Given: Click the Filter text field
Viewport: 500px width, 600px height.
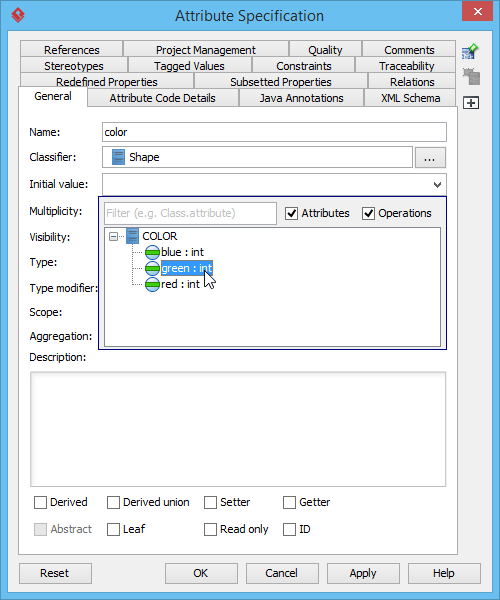Looking at the screenshot, I should click(x=190, y=213).
